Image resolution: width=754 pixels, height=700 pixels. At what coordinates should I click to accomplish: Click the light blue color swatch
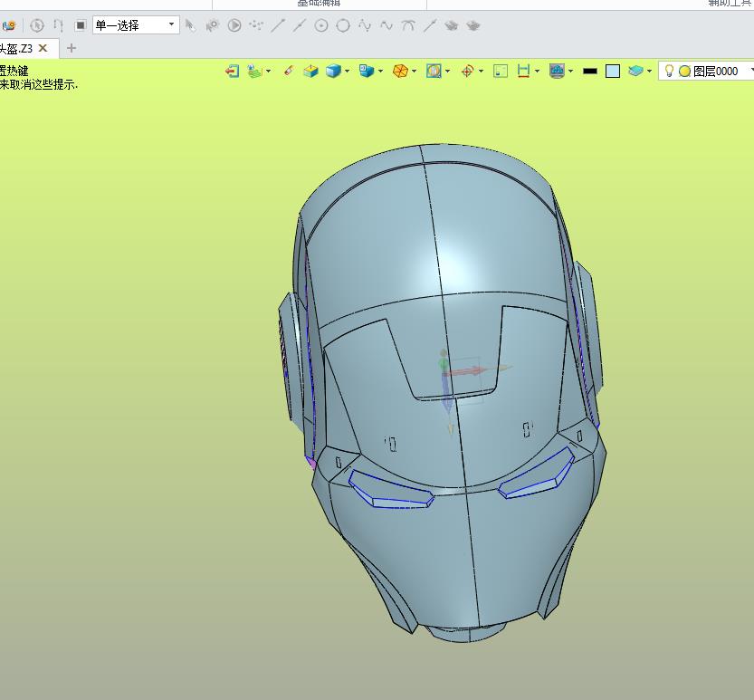[613, 71]
